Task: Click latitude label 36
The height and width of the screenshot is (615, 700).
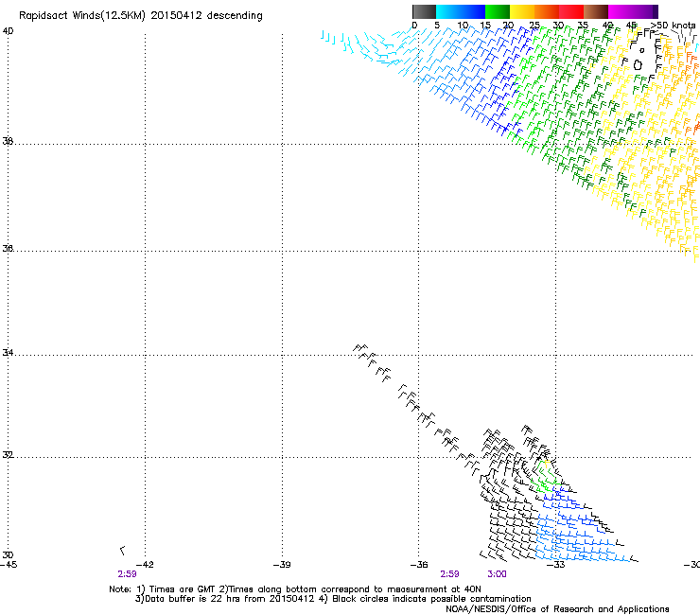Action: point(8,248)
